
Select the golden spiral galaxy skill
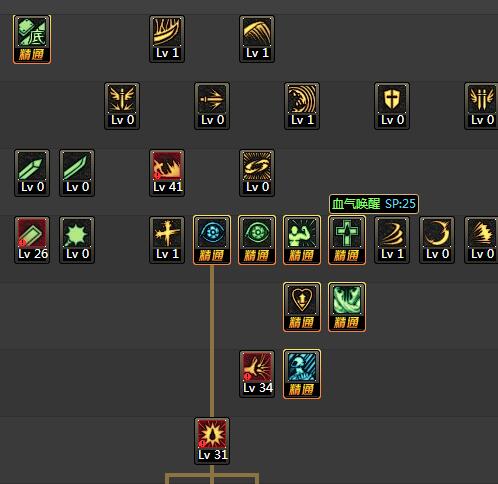(x=257, y=173)
